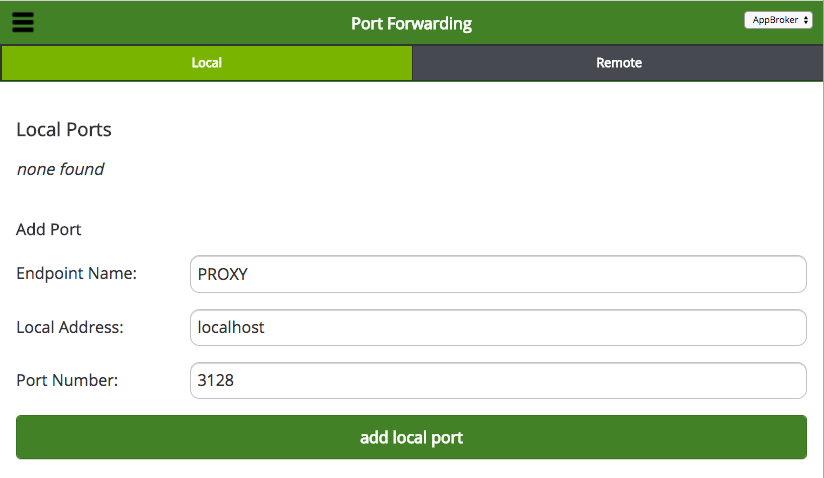Viewport: 824px width, 478px height.
Task: Click the up-down arrows beside AppBroker
Action: pyautogui.click(x=806, y=20)
